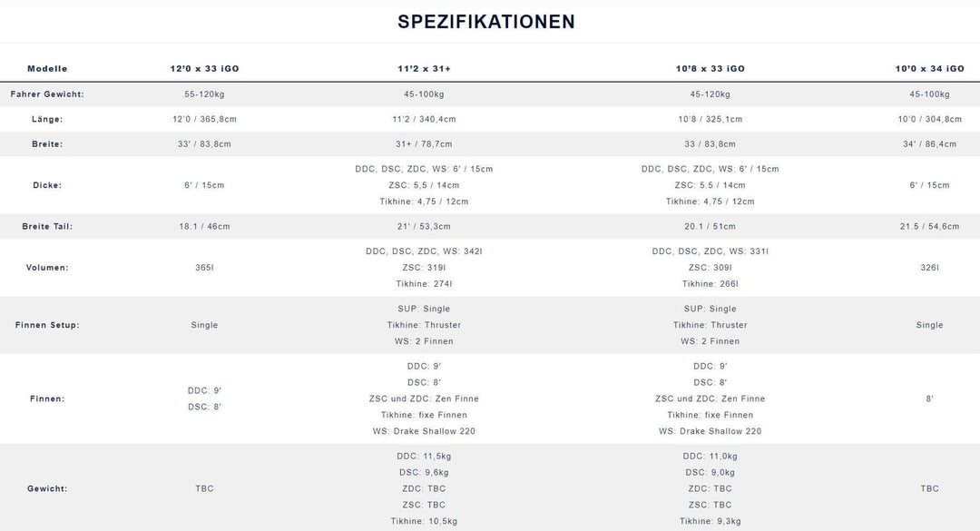This screenshot has width=980, height=531.
Task: Select the Finnen Setup row label
Action: (x=47, y=325)
